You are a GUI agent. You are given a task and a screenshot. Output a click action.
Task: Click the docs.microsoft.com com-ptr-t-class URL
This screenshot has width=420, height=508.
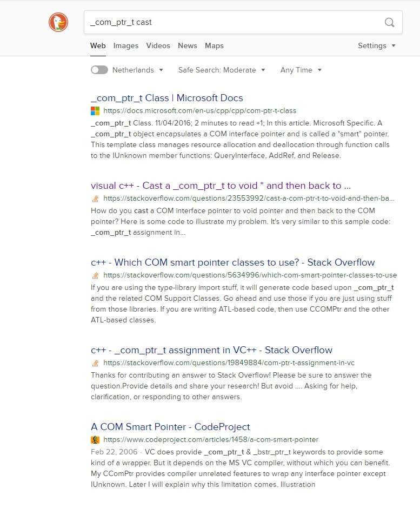pos(200,111)
